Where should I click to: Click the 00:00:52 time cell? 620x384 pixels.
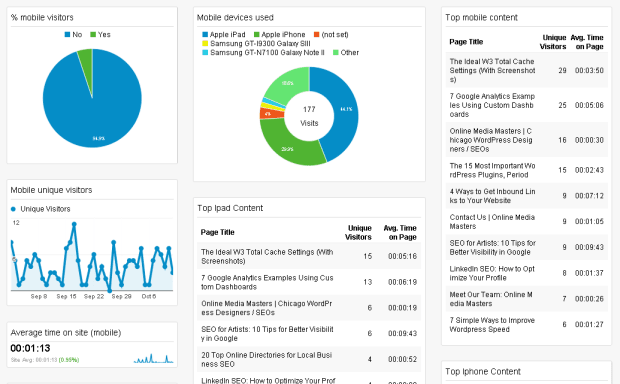(x=403, y=359)
